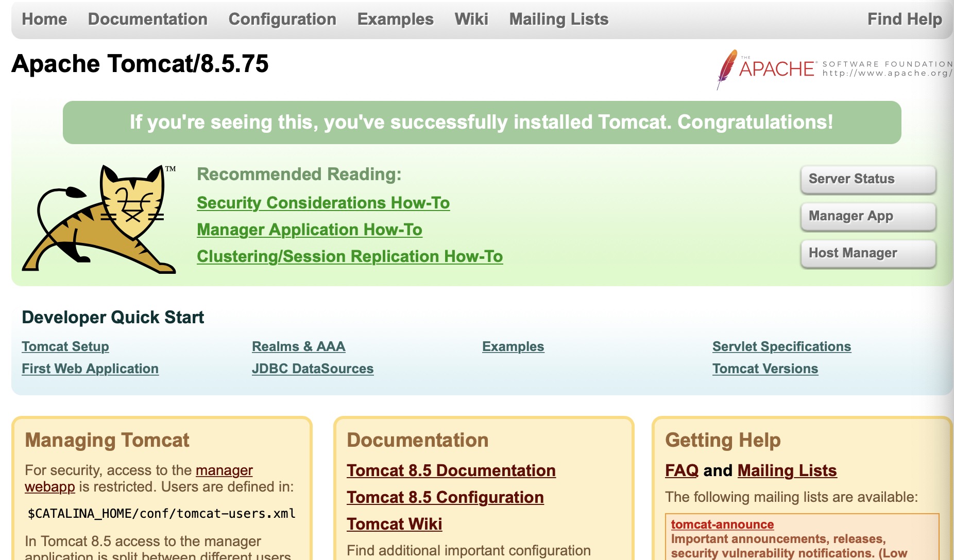Open the tomcat-announce mailing list link
The image size is (954, 560).
pos(722,524)
